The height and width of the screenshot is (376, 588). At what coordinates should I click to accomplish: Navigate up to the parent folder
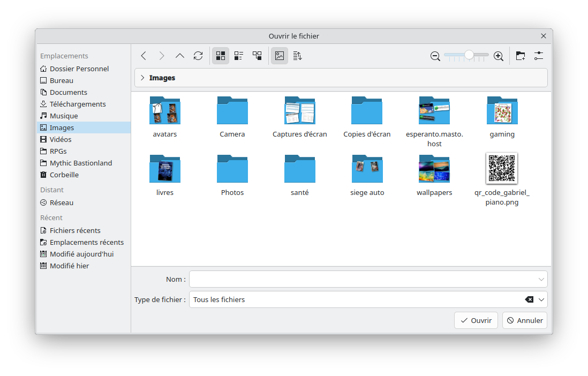pos(180,56)
